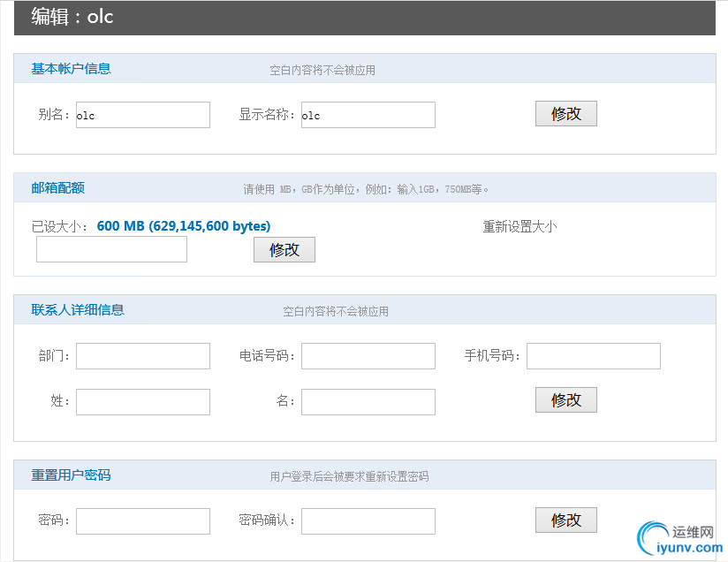Click the mailbox quota size input

coord(112,249)
